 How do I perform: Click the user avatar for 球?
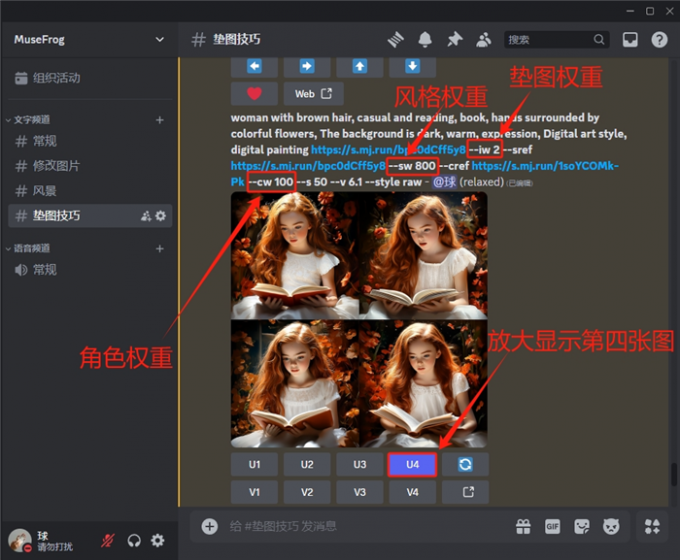(x=20, y=540)
